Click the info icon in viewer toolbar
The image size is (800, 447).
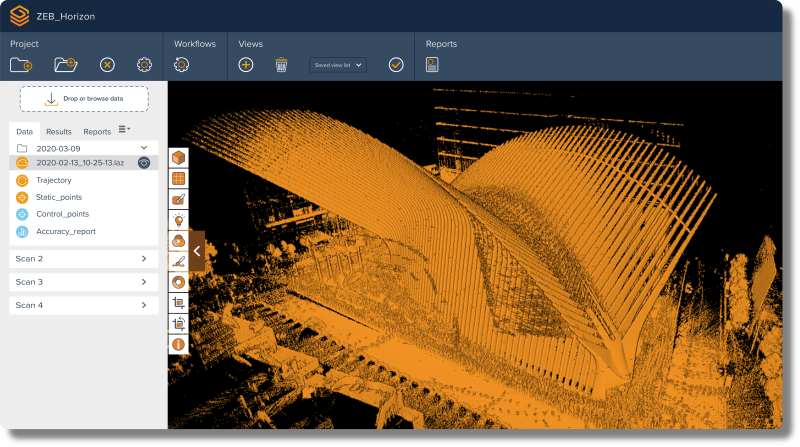(178, 344)
